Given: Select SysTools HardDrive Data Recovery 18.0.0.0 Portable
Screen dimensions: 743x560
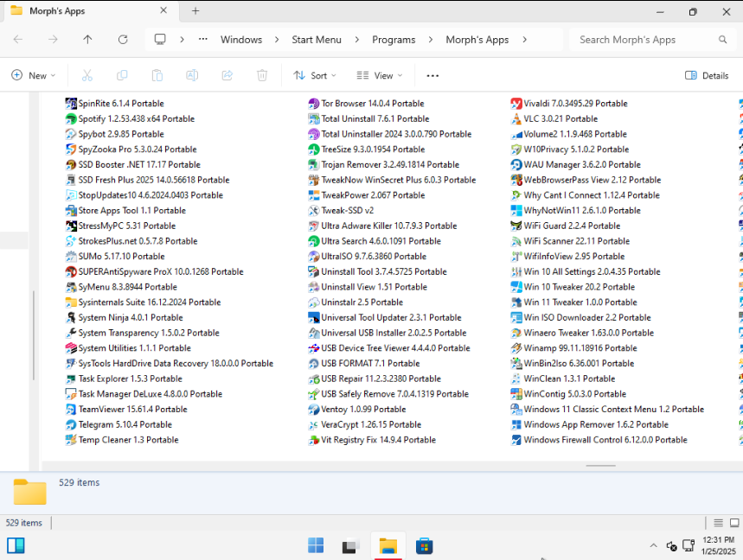Looking at the screenshot, I should point(170,364).
